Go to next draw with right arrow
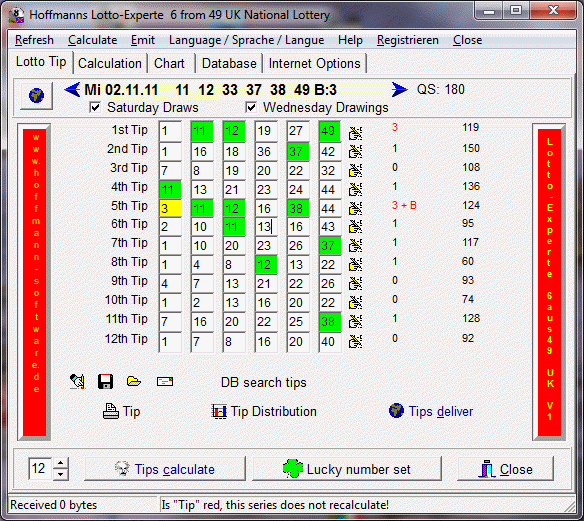This screenshot has height=521, width=584. click(x=399, y=89)
